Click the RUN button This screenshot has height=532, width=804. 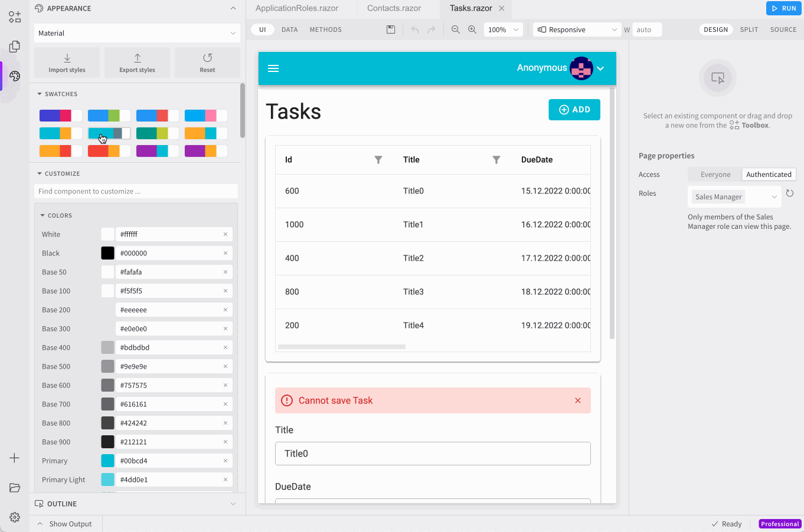pyautogui.click(x=784, y=8)
